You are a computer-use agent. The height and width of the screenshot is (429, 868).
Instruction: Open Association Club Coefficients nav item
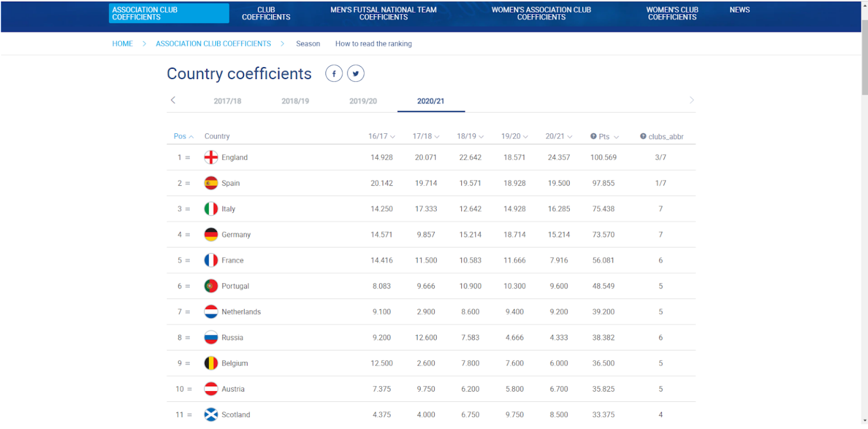pyautogui.click(x=169, y=13)
